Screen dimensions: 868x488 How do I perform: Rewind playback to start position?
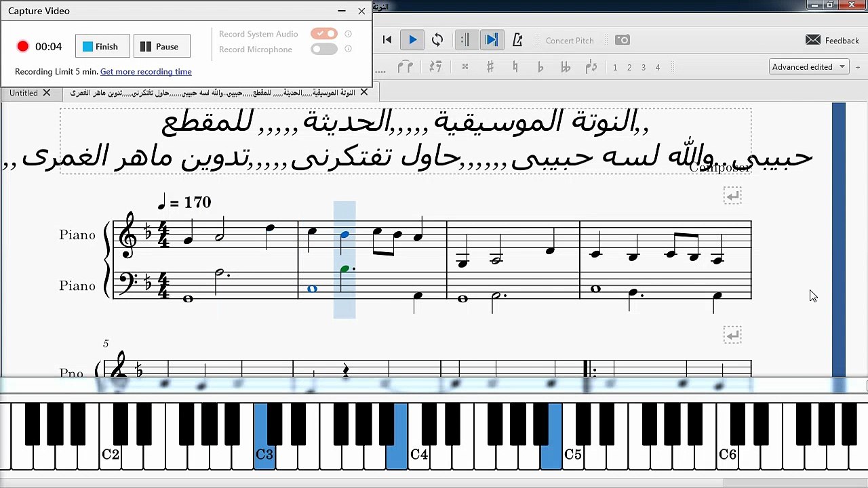[387, 40]
